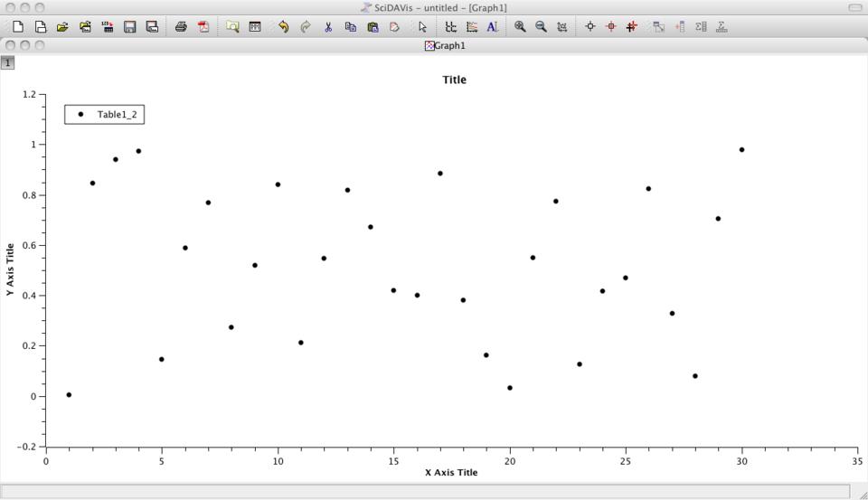Viewport: 868px width, 500px height.
Task: Click the layer 1 button
Action: [7, 62]
